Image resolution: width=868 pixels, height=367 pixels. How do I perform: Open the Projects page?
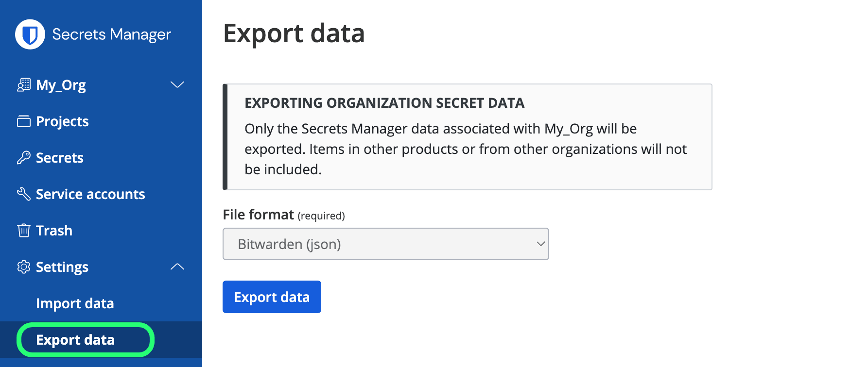[x=62, y=121]
